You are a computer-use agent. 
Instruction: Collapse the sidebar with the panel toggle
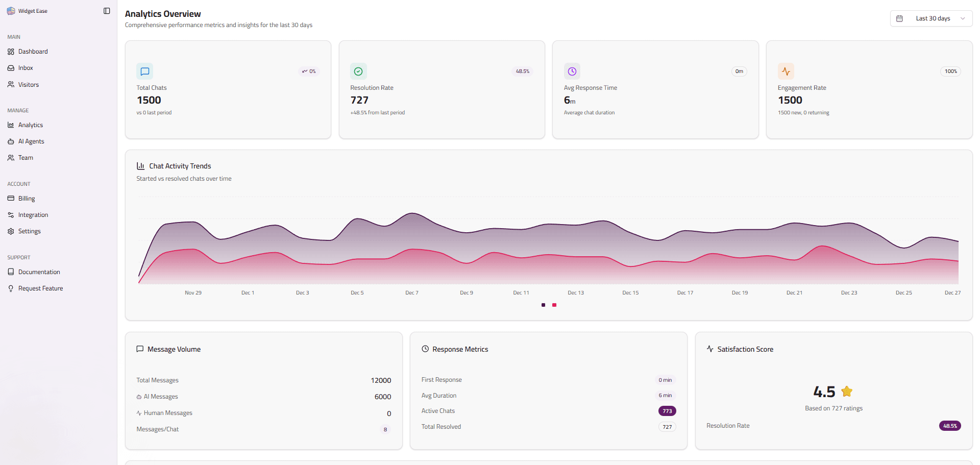point(107,11)
